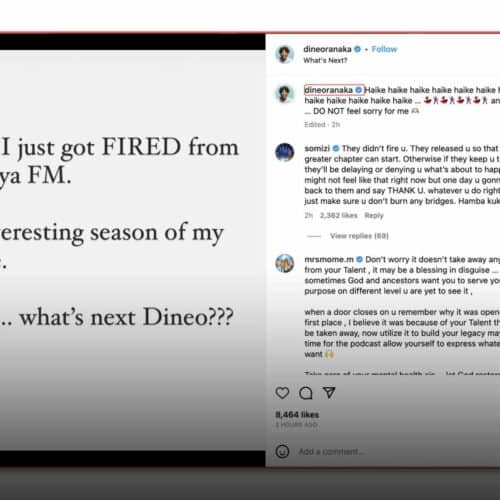Open the dineoranaka username in post header
Viewport: 500px width, 500px height.
pyautogui.click(x=327, y=49)
